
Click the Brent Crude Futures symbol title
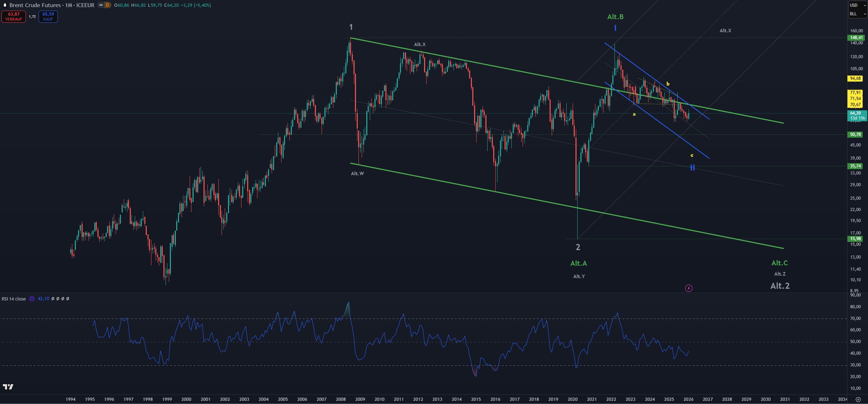click(35, 5)
